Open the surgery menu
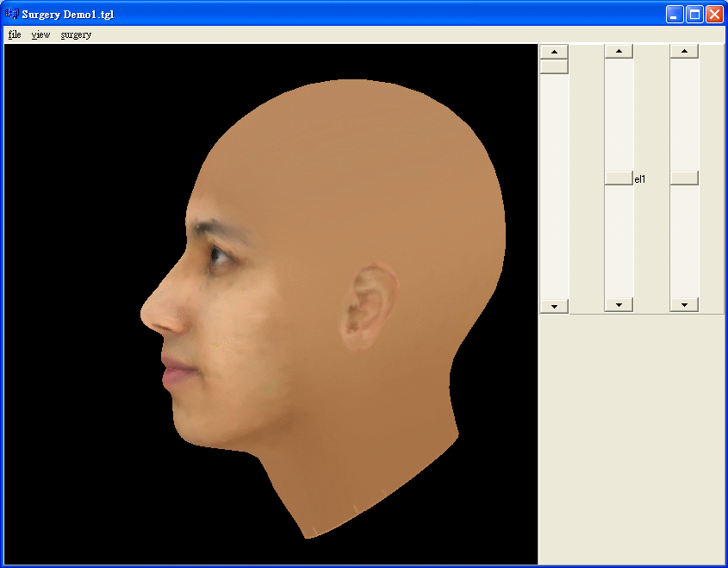Screen dimensions: 728x568 point(76,34)
